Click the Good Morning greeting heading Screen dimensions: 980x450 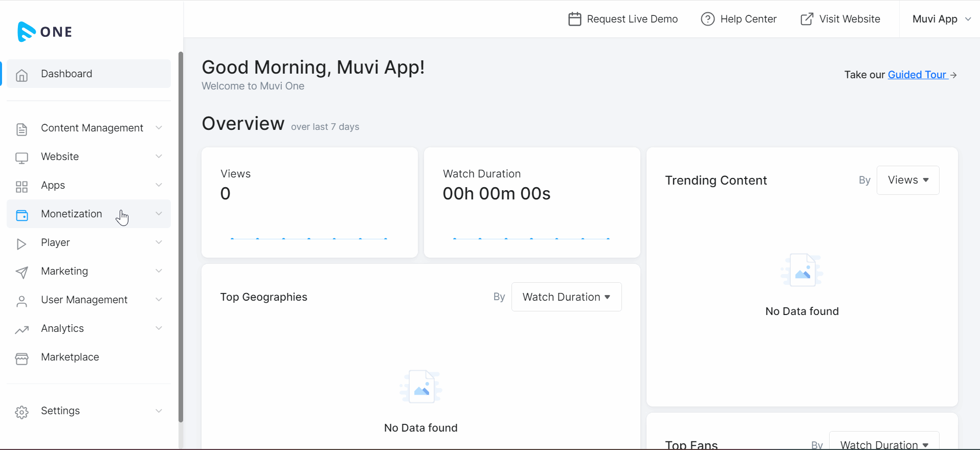tap(313, 67)
